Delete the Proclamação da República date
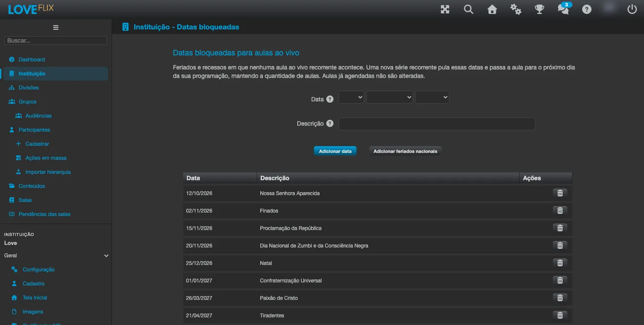This screenshot has width=644, height=325. tap(560, 228)
